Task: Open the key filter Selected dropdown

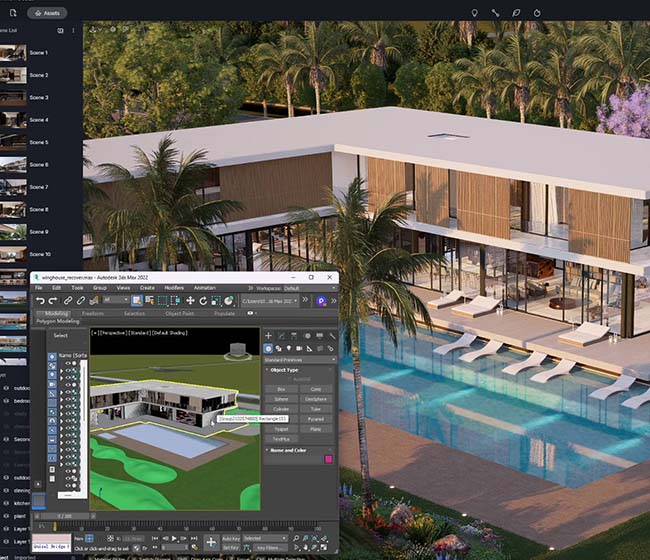Action: coord(265,538)
